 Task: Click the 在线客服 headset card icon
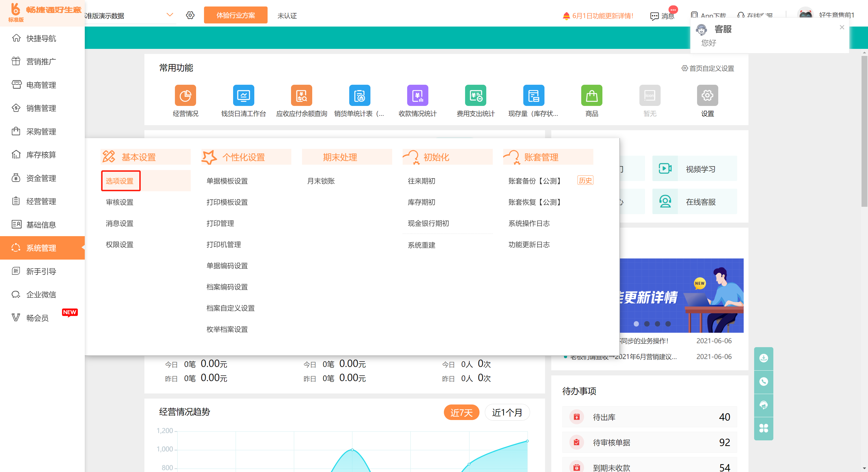pos(665,201)
